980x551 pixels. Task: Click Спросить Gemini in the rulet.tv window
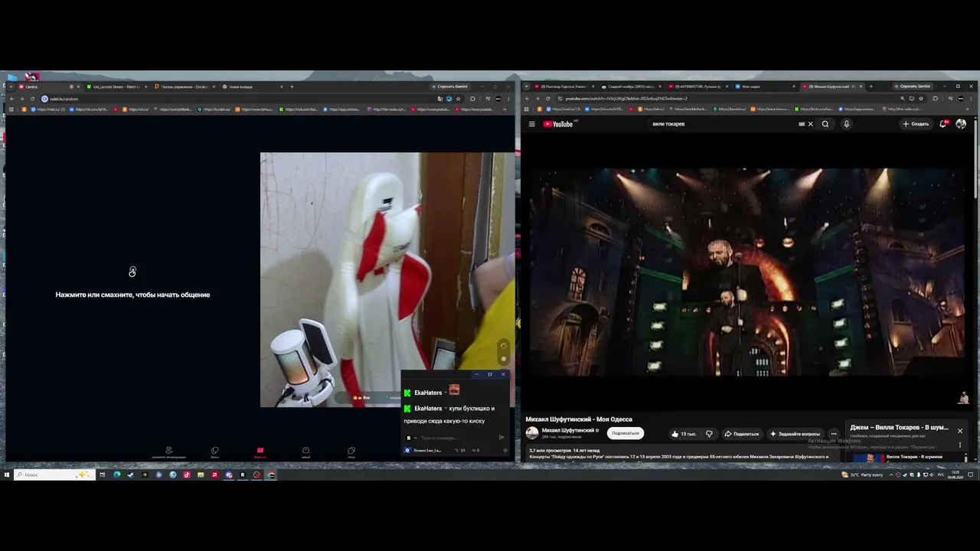(451, 86)
